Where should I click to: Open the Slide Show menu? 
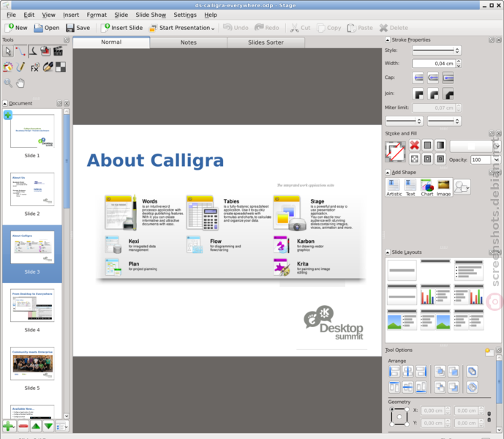[x=151, y=15]
